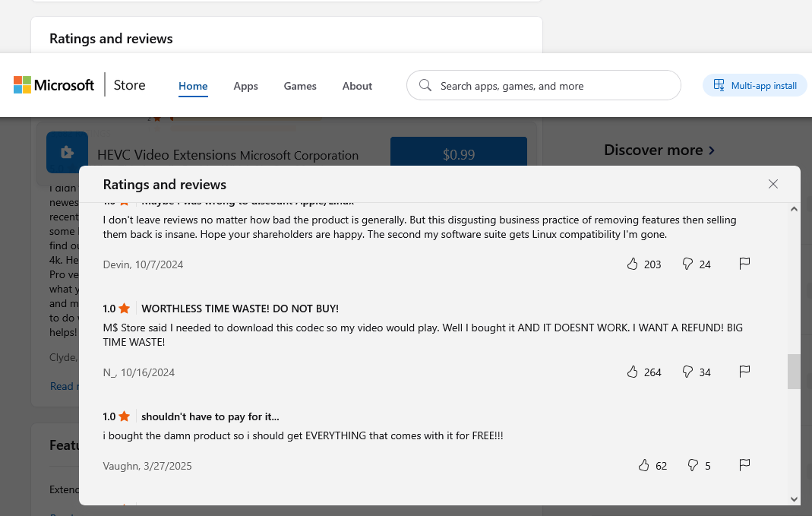Click scroll up arrow in reviews dialog
Viewport: 812px width, 516px height.
coord(794,209)
